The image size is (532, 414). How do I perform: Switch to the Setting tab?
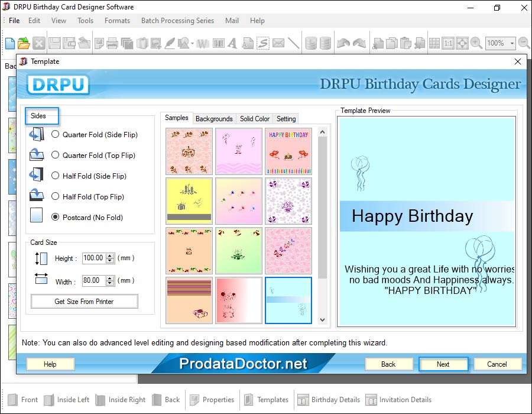pyautogui.click(x=286, y=119)
